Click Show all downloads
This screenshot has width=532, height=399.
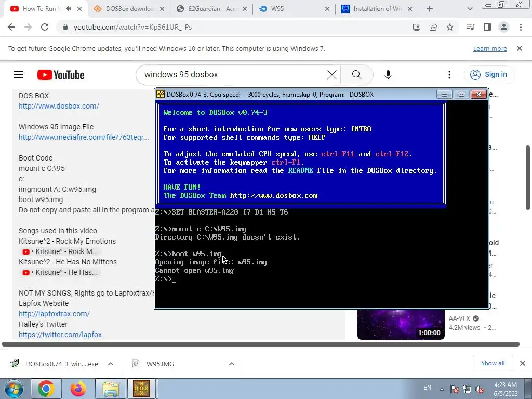493,363
